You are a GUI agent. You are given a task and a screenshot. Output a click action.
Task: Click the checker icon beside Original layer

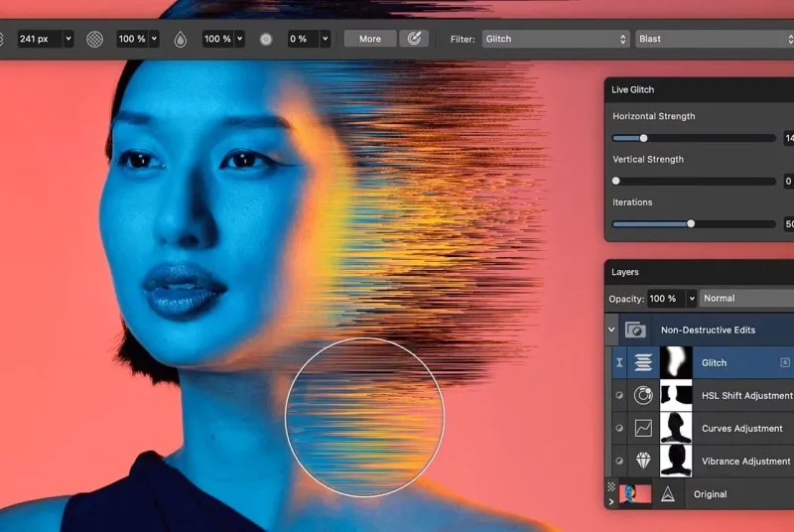point(611,486)
